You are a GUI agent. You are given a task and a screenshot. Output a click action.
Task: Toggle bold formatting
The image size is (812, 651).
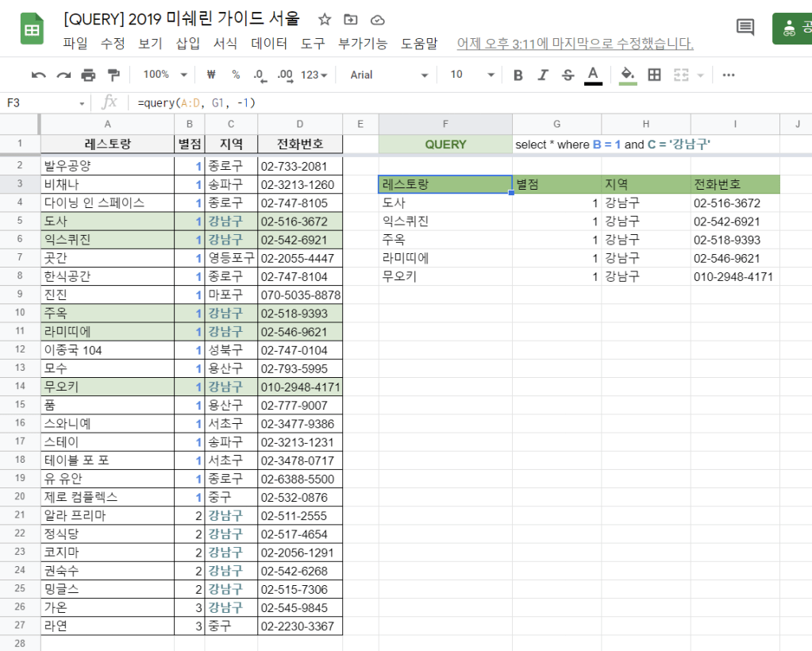pos(518,75)
